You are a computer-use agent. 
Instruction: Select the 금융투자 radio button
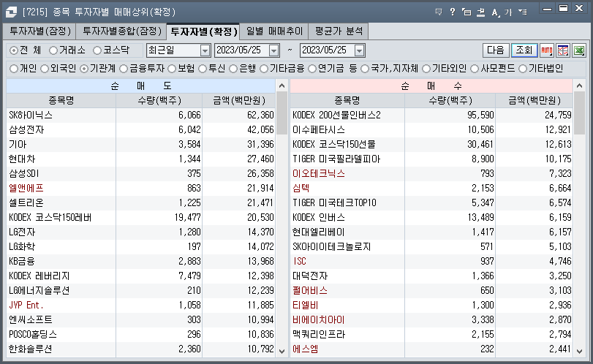pos(124,69)
